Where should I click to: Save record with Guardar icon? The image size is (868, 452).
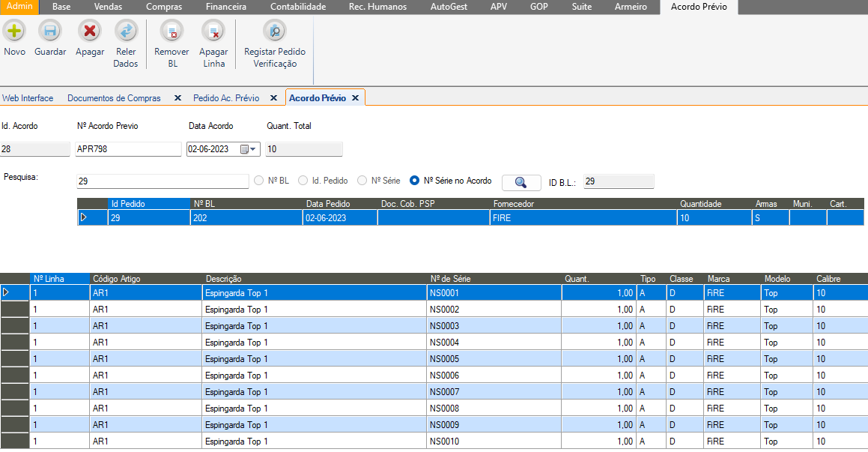tap(50, 31)
